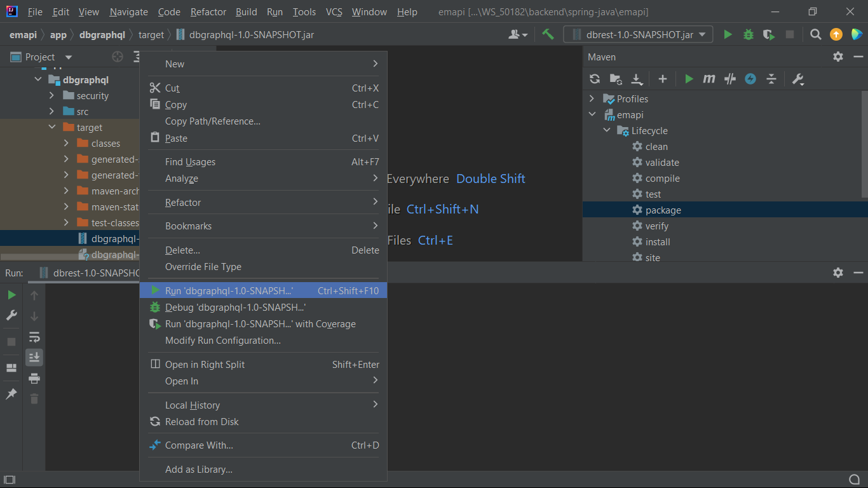Open Run panel gear settings
Viewport: 868px width, 488px height.
click(x=838, y=273)
